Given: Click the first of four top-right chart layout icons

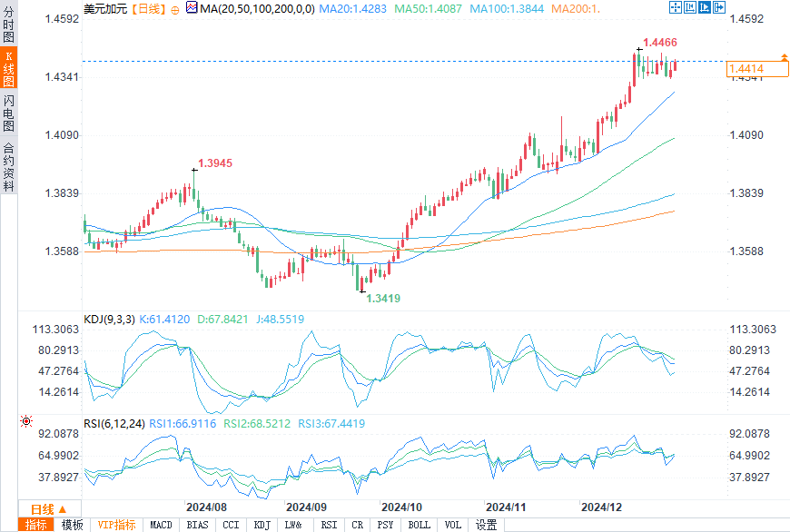Looking at the screenshot, I should point(675,8).
